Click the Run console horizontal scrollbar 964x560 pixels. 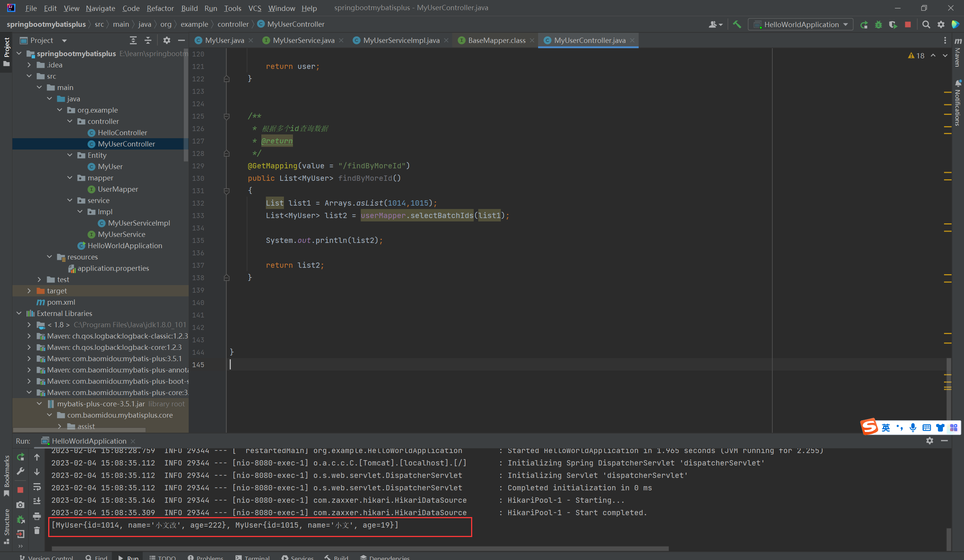click(360, 549)
